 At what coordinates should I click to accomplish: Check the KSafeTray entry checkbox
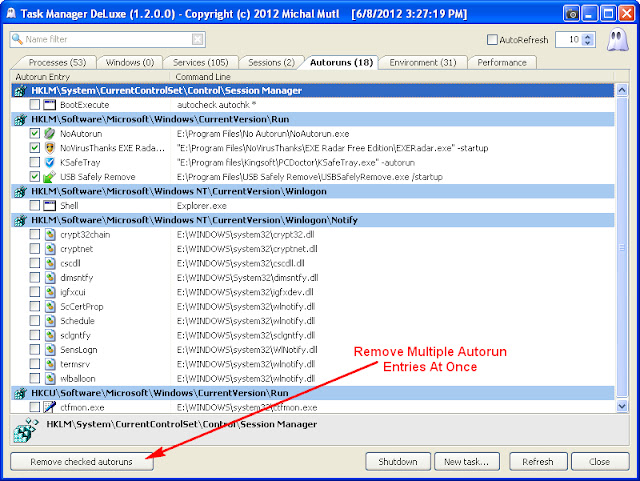35,163
